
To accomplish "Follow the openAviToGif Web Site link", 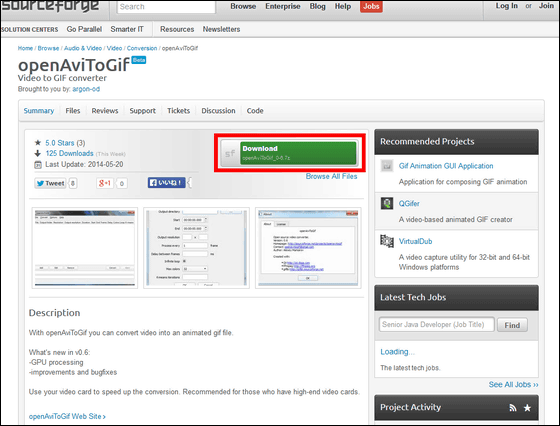I will tap(67, 416).
